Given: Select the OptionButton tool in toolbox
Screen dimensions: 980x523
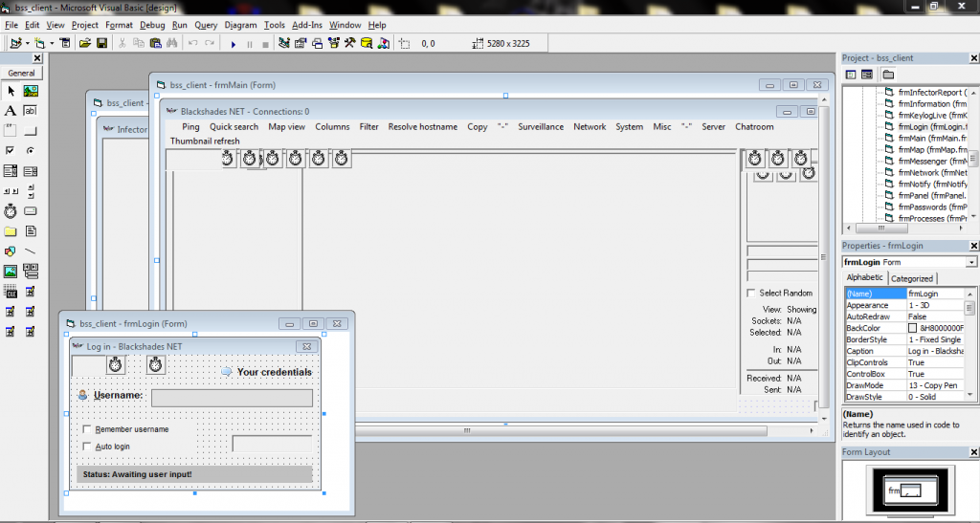Looking at the screenshot, I should (x=31, y=151).
